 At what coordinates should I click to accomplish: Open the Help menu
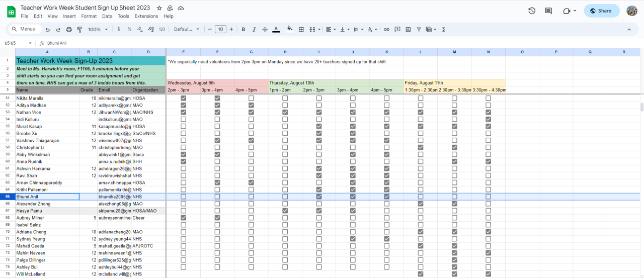tap(169, 16)
